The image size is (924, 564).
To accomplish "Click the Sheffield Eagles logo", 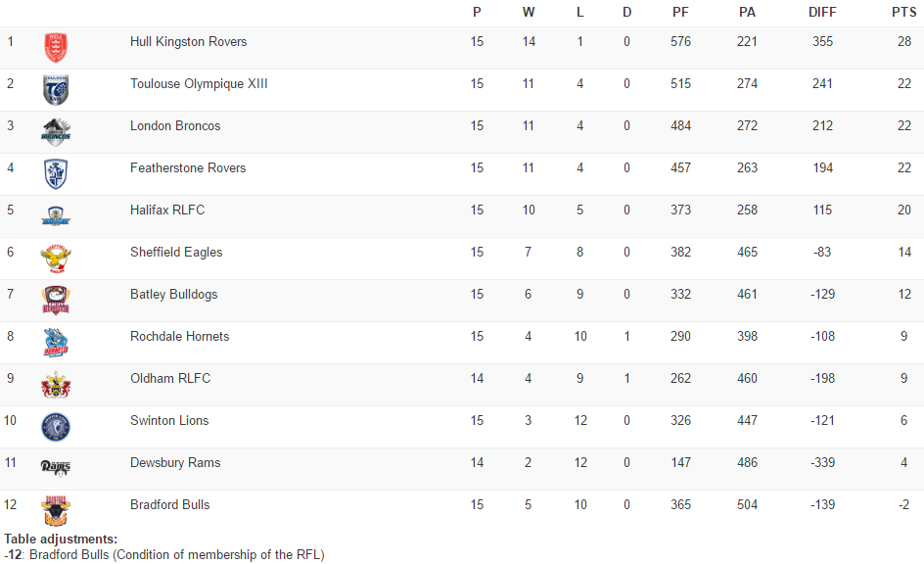I will tap(56, 258).
